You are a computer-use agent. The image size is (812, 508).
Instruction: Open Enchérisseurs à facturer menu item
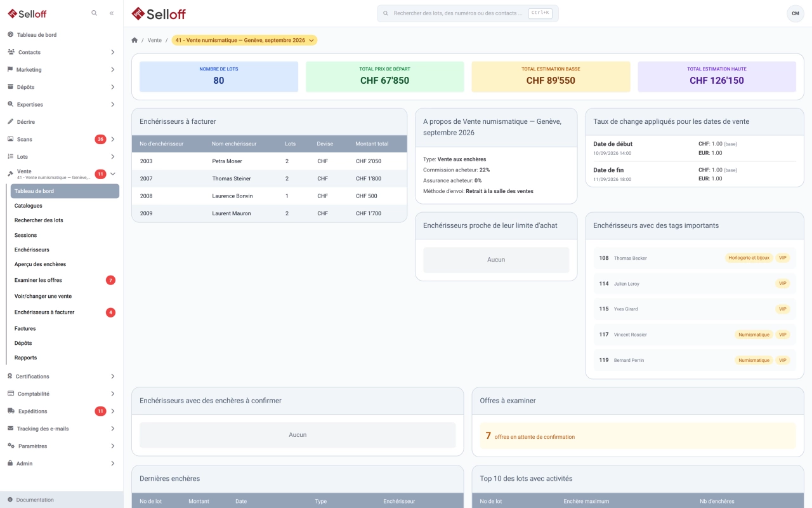(x=65, y=312)
